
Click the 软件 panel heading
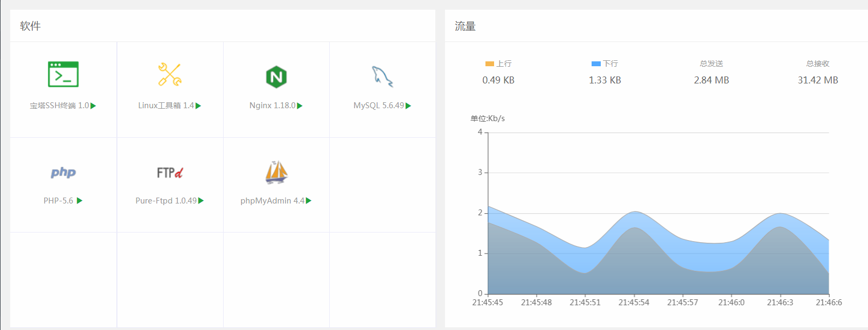tap(30, 26)
